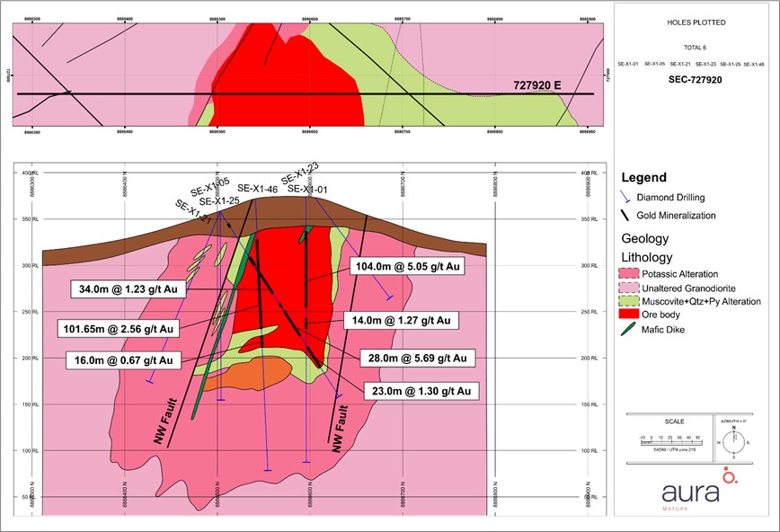
Task: Click the red Ore body swatch
Action: coord(632,315)
